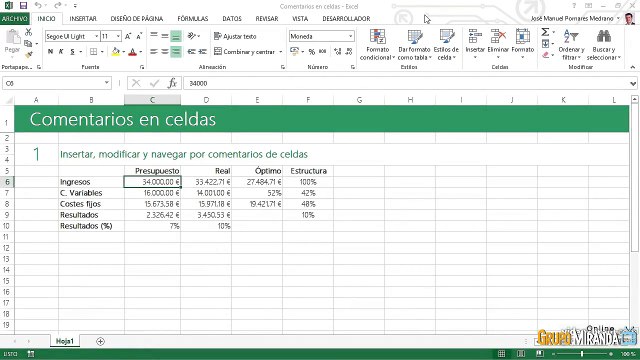
Task: Toggle center horizontal alignment
Action: pos(164,52)
